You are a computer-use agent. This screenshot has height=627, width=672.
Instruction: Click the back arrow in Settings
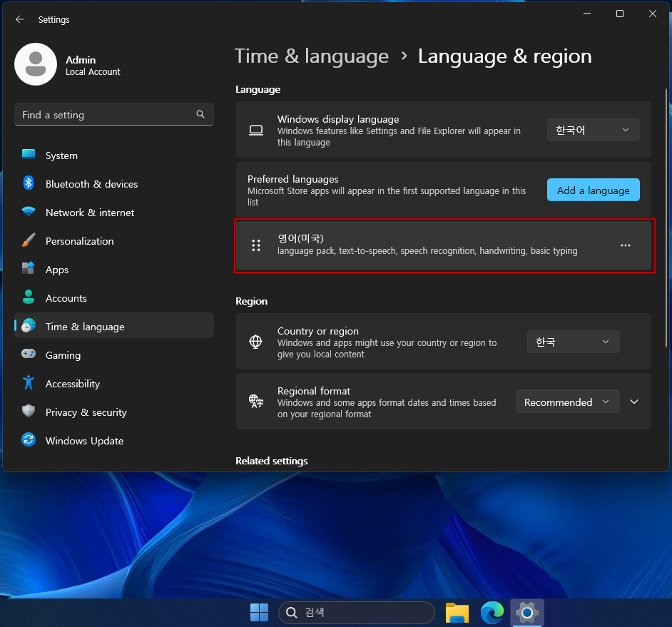click(x=20, y=19)
